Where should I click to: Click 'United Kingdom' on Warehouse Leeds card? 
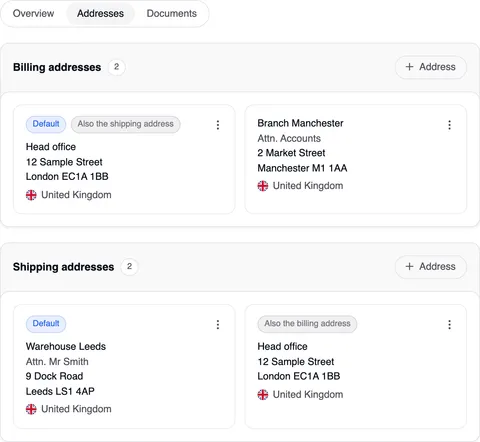pos(76,409)
